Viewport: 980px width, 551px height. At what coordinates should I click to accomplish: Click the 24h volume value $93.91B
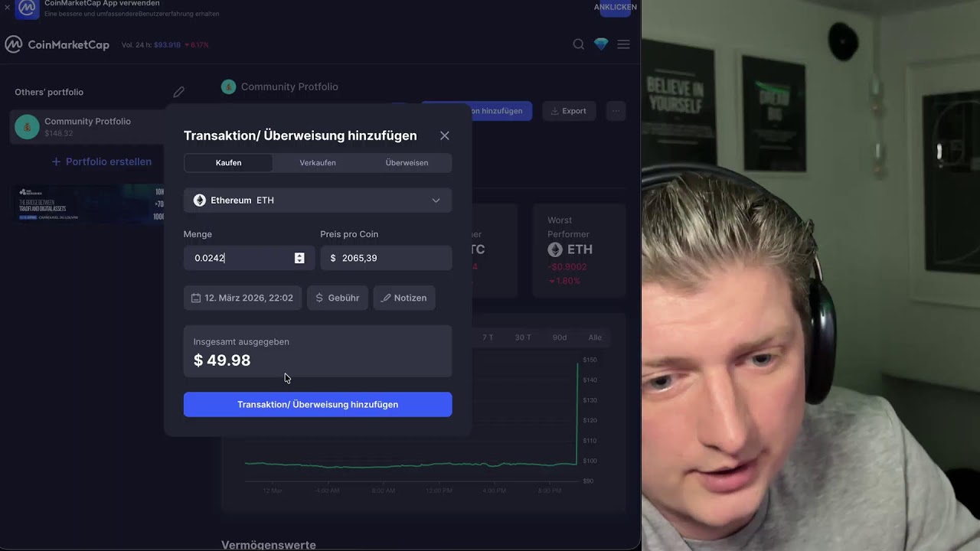click(167, 45)
